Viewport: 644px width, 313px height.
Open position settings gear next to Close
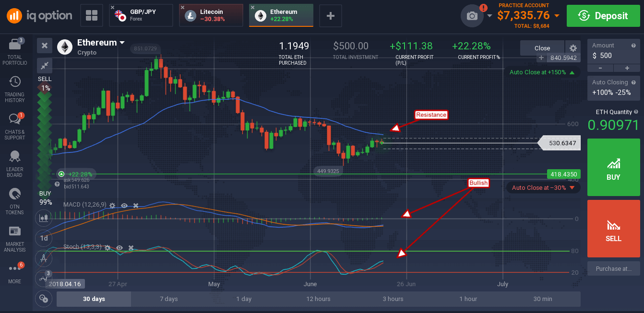tap(573, 48)
